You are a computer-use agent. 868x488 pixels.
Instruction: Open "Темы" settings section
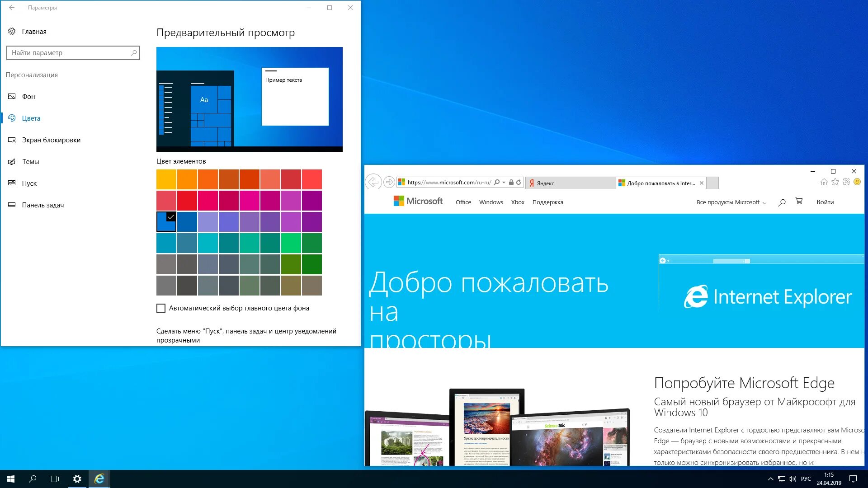pyautogui.click(x=30, y=162)
